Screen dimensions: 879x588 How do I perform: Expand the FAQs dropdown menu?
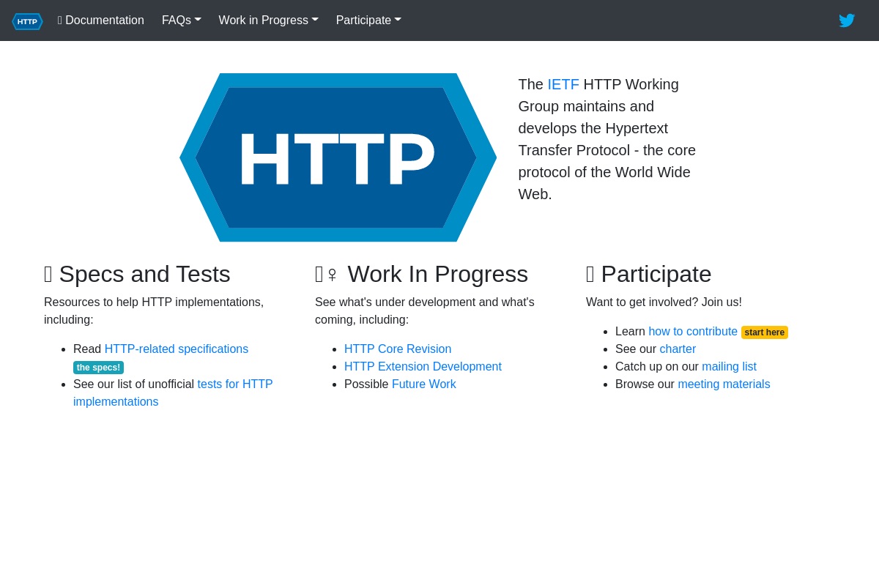(182, 21)
